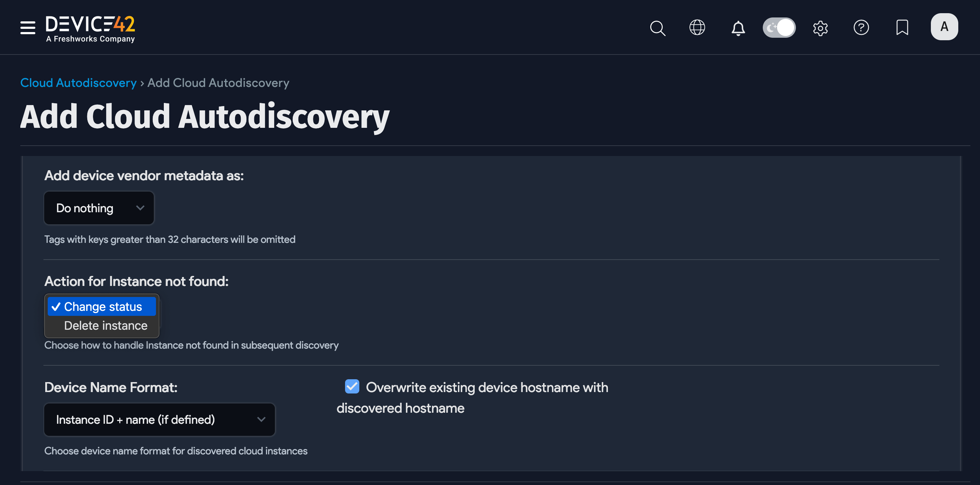The width and height of the screenshot is (980, 485).
Task: Expand the Device Name Format dropdown
Action: coord(159,419)
